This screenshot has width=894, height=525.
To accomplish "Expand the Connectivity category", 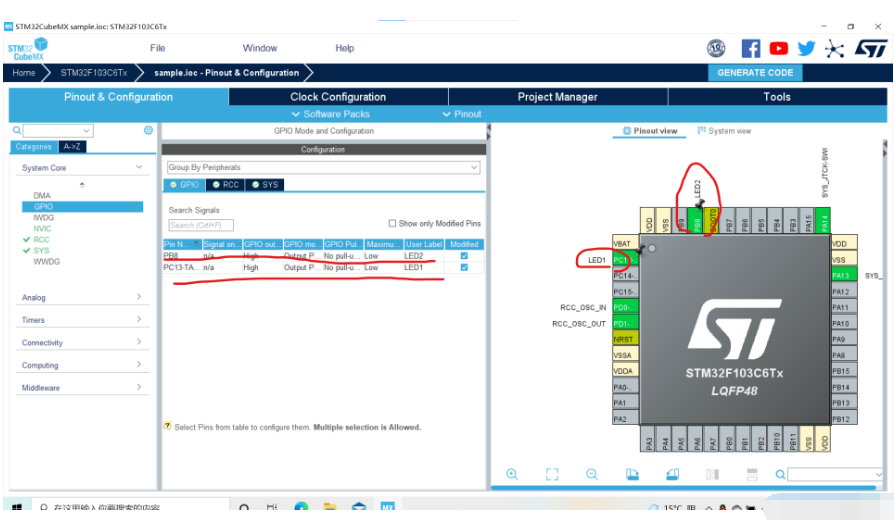I will click(82, 342).
